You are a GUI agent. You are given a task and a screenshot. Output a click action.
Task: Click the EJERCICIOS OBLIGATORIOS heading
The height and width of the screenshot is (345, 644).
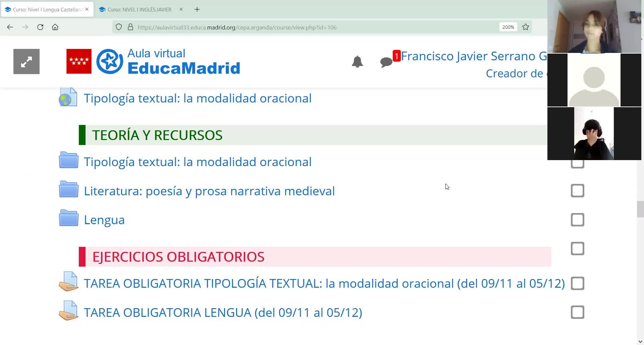pos(178,257)
